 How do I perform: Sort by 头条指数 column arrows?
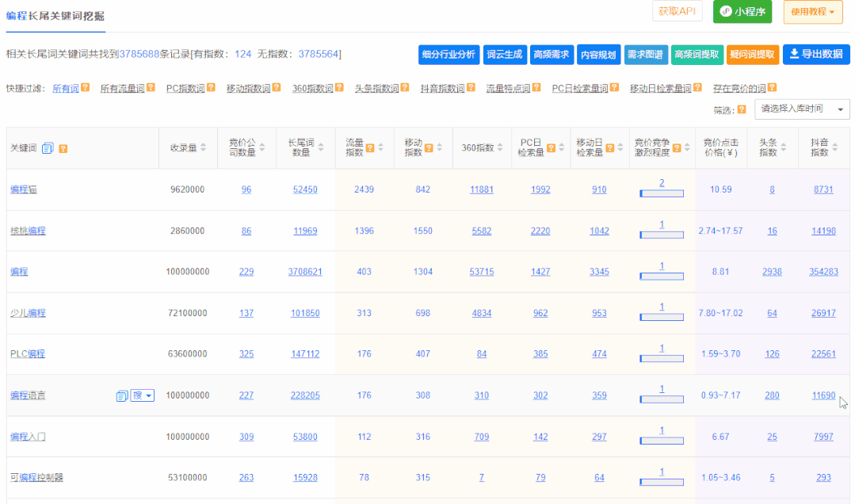784,148
